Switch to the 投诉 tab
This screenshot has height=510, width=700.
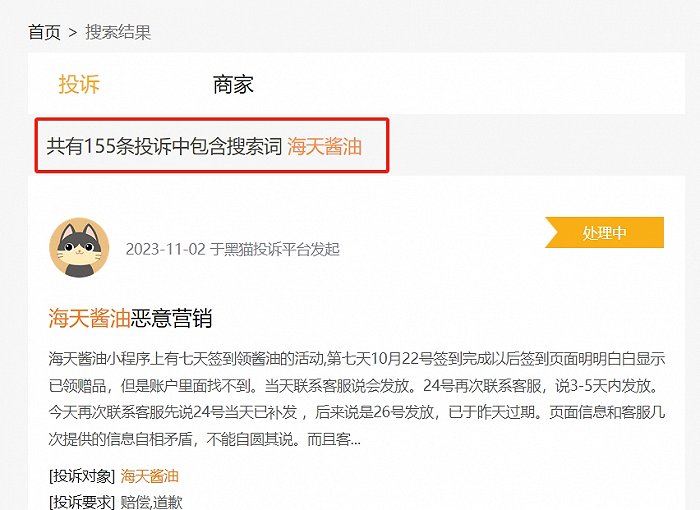pos(79,84)
